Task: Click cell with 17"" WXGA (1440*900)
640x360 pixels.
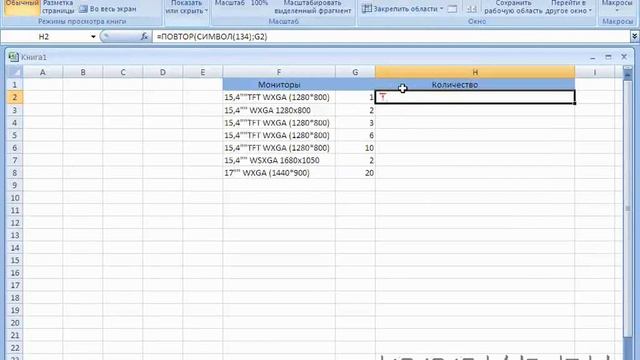Action: click(x=279, y=173)
